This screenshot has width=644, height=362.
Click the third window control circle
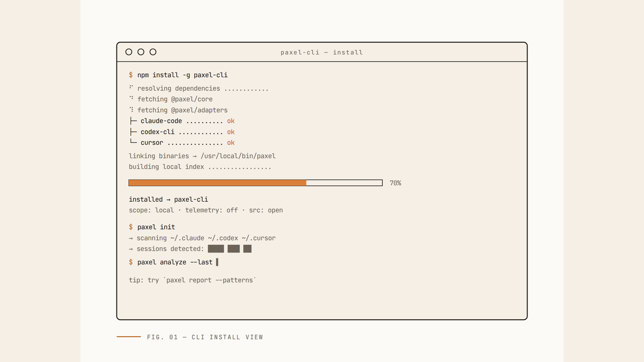click(153, 52)
